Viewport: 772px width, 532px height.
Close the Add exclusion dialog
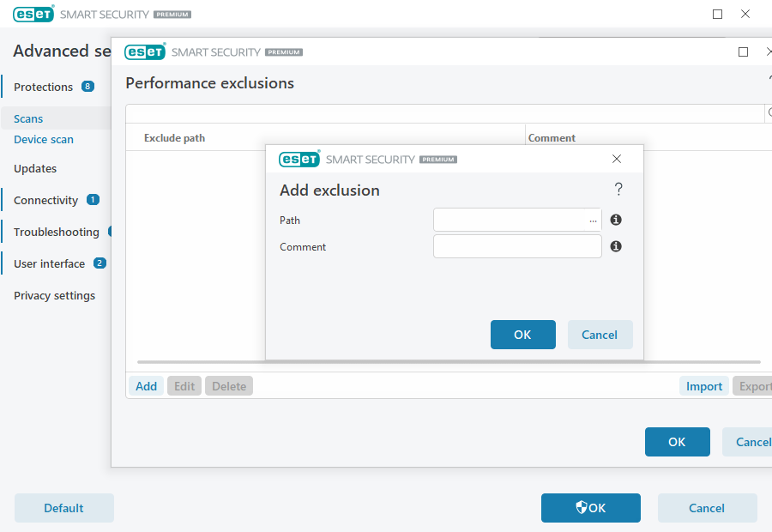tap(617, 159)
